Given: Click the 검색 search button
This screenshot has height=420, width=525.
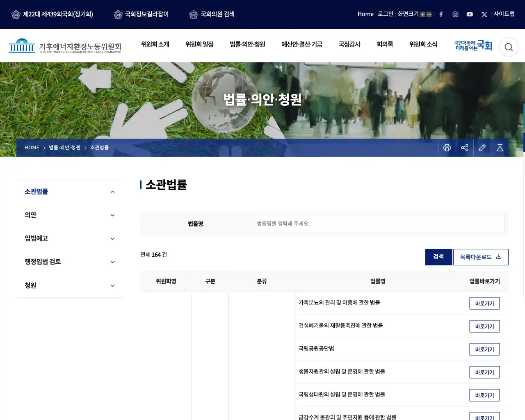Looking at the screenshot, I should coord(438,257).
